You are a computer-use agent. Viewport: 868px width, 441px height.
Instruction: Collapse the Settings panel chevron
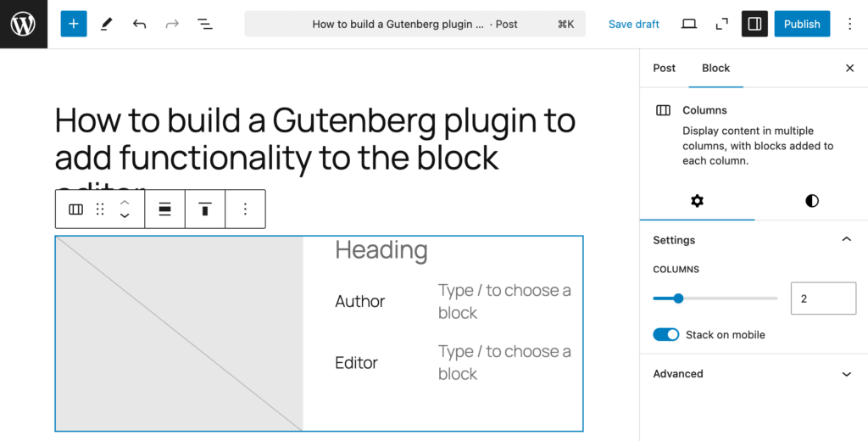pyautogui.click(x=846, y=240)
